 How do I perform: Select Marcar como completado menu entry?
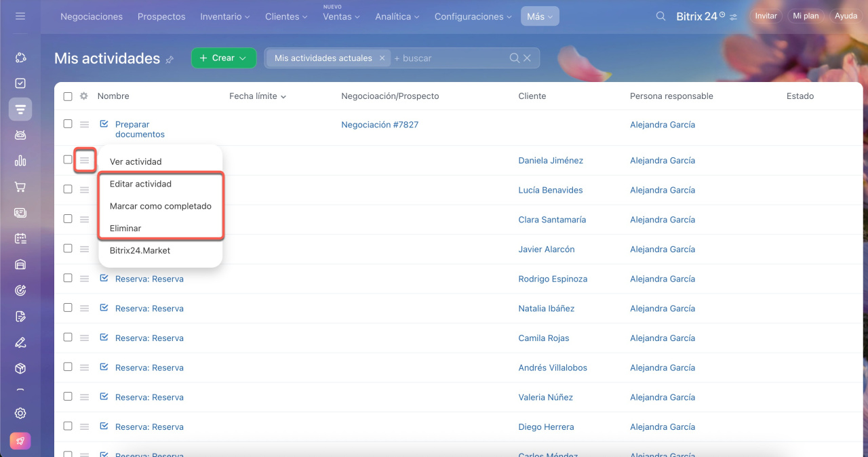click(161, 206)
